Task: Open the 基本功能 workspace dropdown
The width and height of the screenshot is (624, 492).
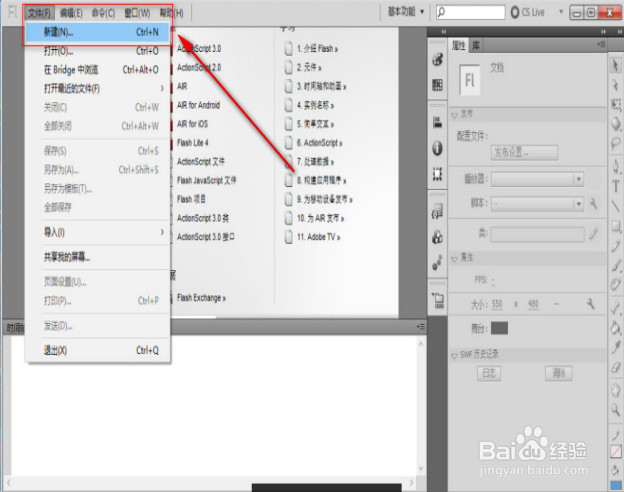Action: point(406,12)
